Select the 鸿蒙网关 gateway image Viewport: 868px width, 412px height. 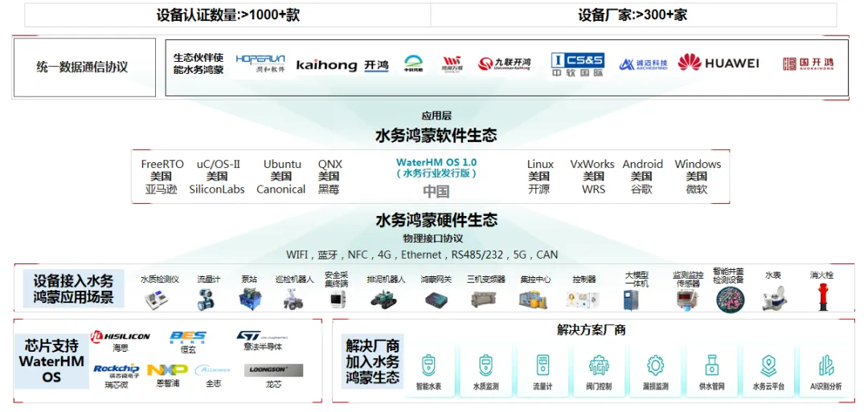coord(436,300)
